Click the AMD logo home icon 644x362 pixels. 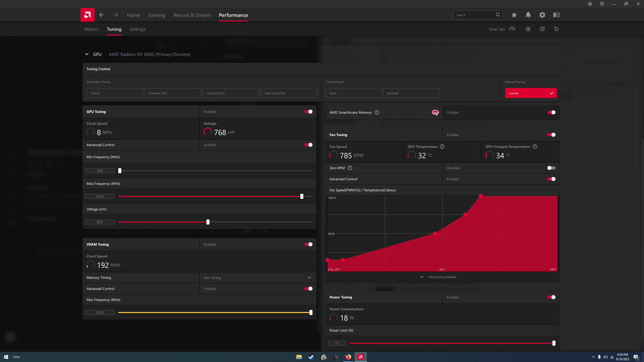[87, 15]
